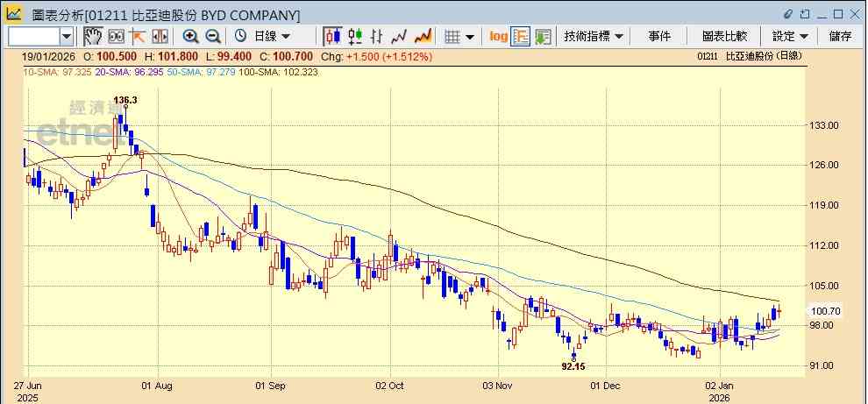Click the 112.00 price axis label
Screen dimensions: 868x404
(825, 245)
